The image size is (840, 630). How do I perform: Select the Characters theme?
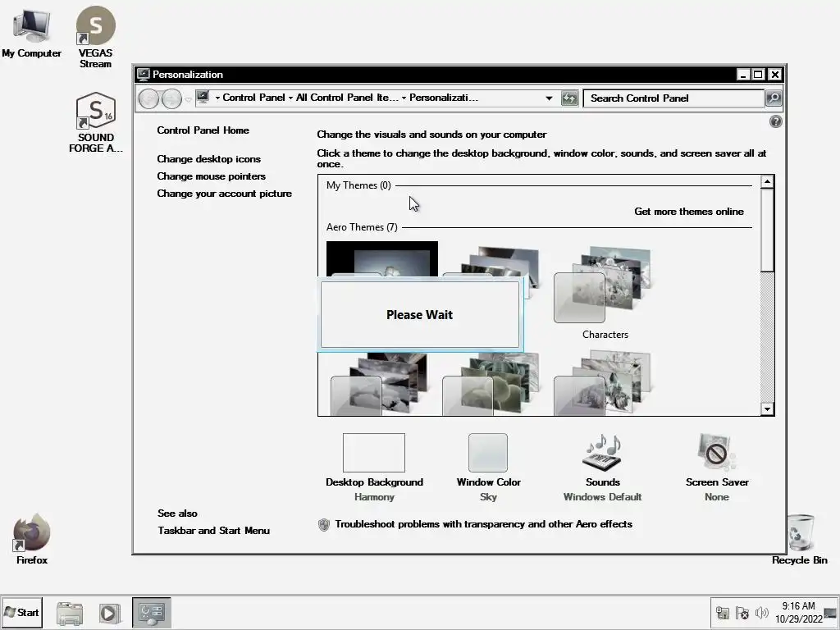coord(605,293)
